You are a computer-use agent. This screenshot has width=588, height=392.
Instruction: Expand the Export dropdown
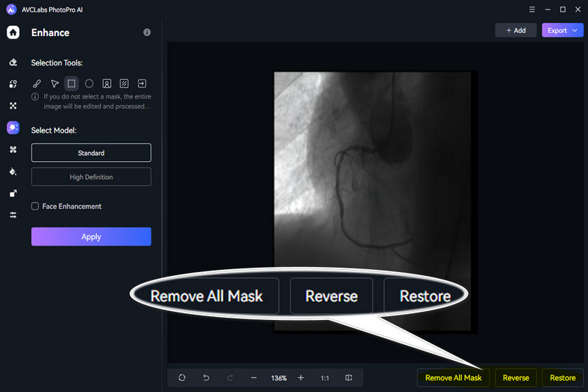[562, 30]
